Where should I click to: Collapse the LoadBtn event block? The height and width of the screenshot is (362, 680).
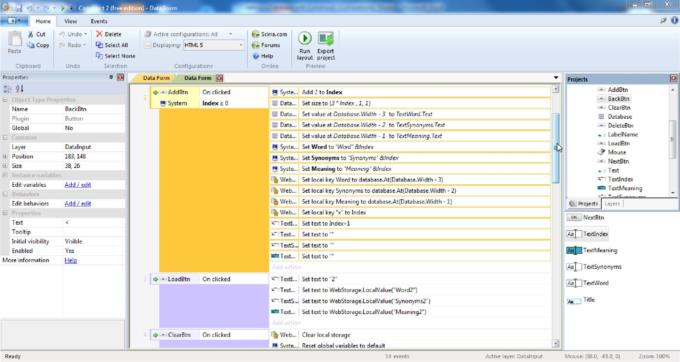(x=163, y=279)
